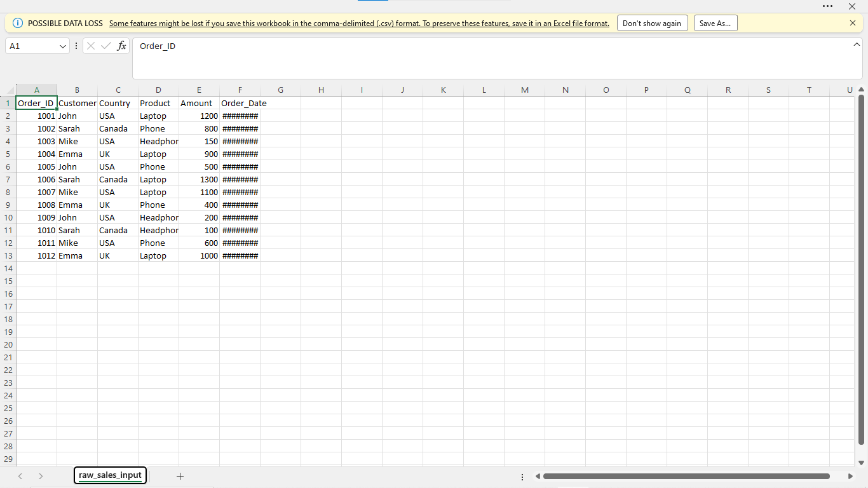Select the cell containing 1012
The width and height of the screenshot is (868, 488).
[37, 255]
